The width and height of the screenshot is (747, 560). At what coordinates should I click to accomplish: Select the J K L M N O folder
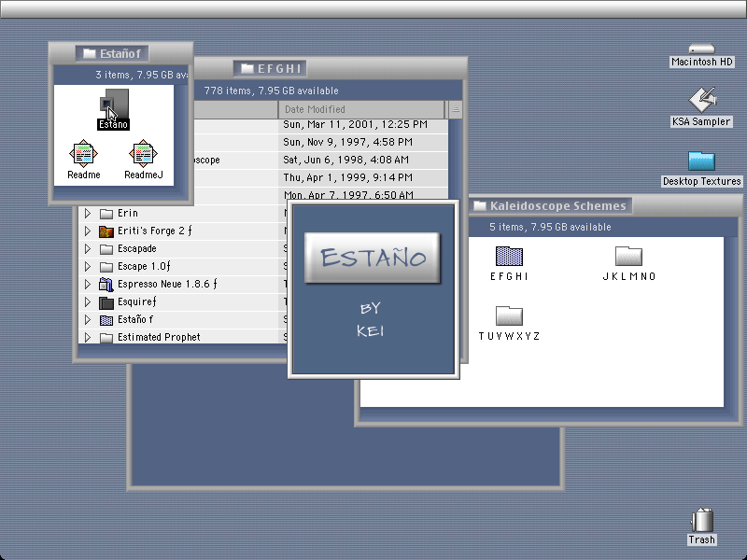tap(628, 256)
